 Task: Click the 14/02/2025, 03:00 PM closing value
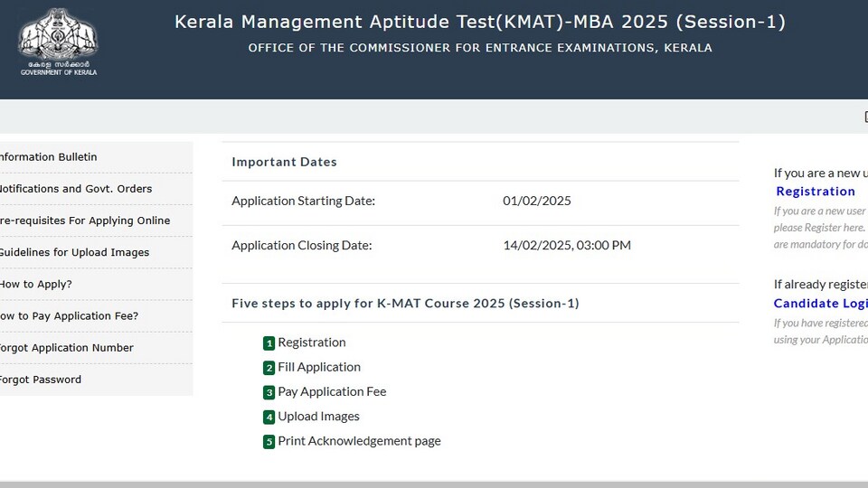click(x=567, y=245)
